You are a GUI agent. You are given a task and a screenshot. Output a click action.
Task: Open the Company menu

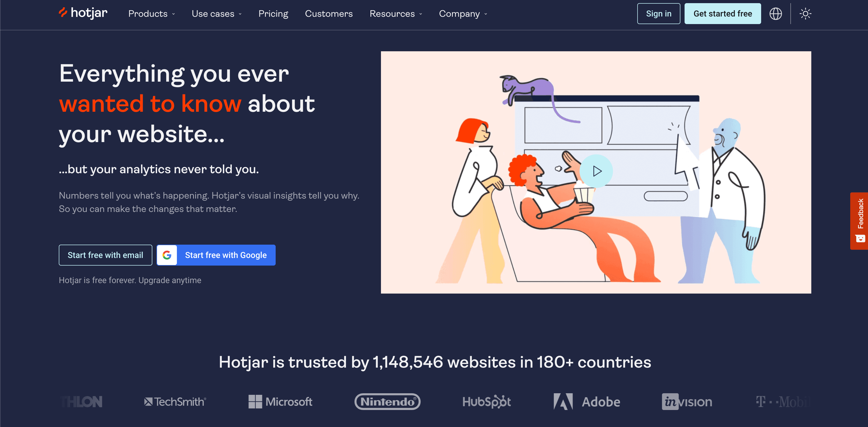tap(463, 14)
